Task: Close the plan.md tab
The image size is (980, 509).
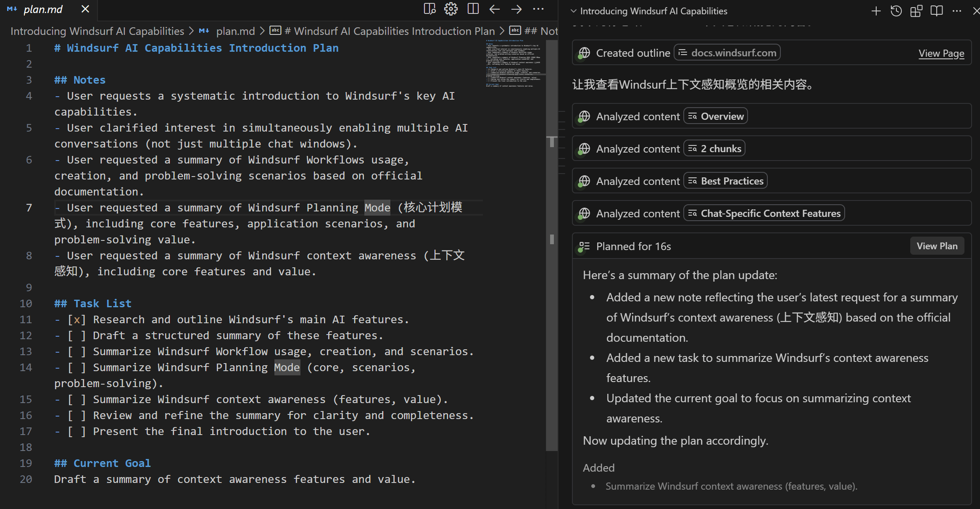Action: [x=85, y=9]
